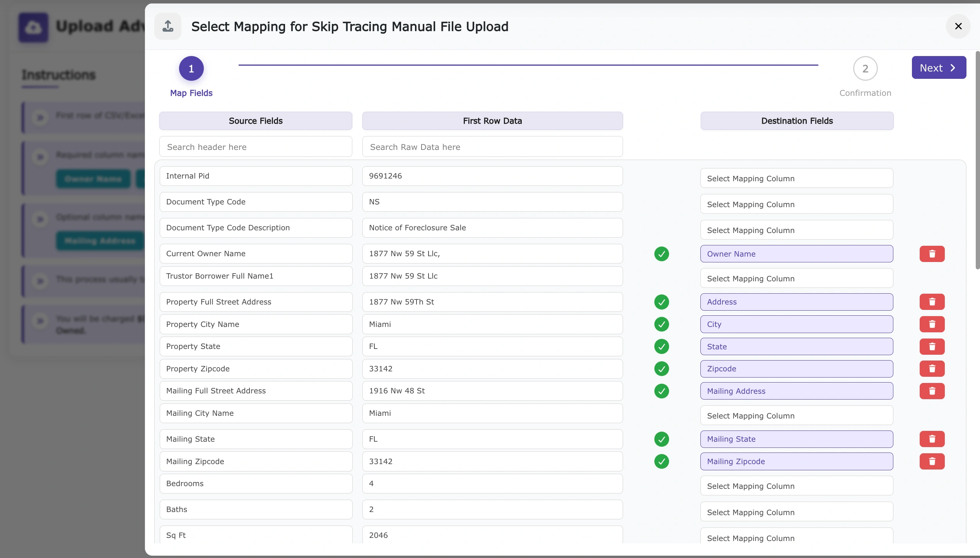The image size is (980, 558).
Task: Click the upload icon beside the dialog title
Action: (168, 26)
